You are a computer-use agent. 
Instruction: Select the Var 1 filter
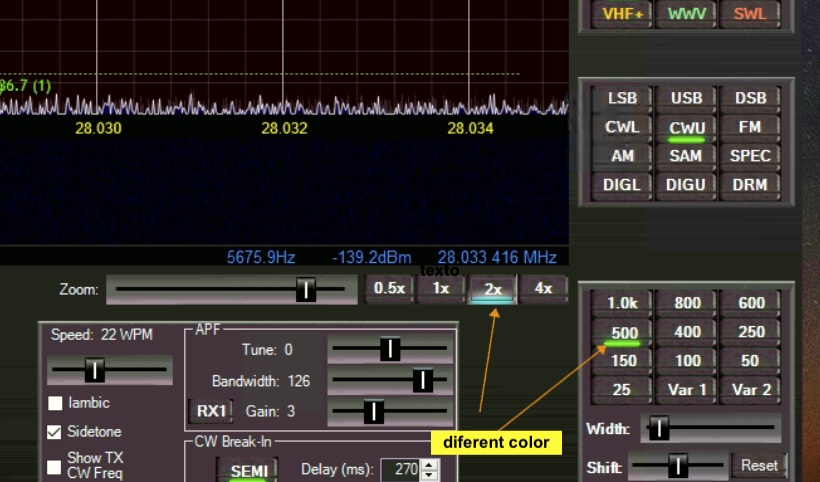(686, 390)
